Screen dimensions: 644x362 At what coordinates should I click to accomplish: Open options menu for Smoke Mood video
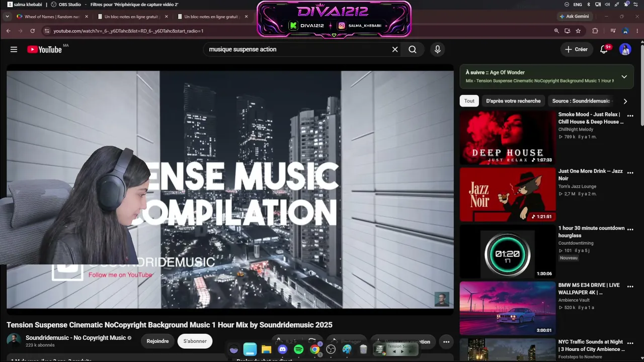point(630,116)
